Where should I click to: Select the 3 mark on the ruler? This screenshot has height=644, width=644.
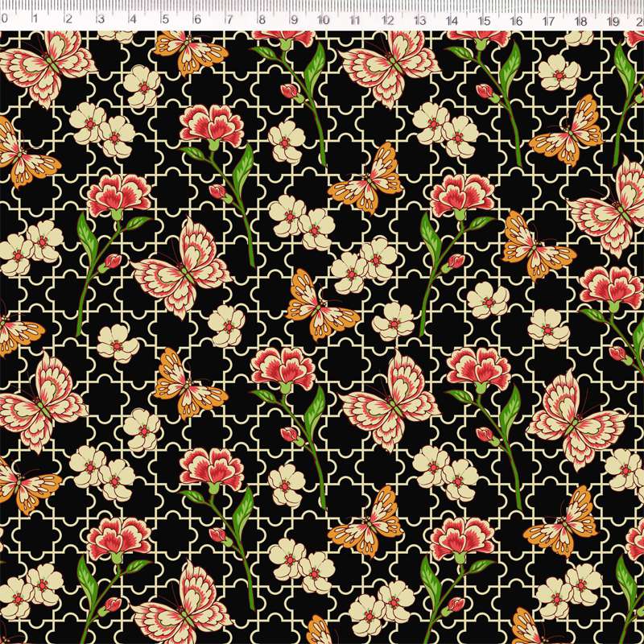coord(101,20)
